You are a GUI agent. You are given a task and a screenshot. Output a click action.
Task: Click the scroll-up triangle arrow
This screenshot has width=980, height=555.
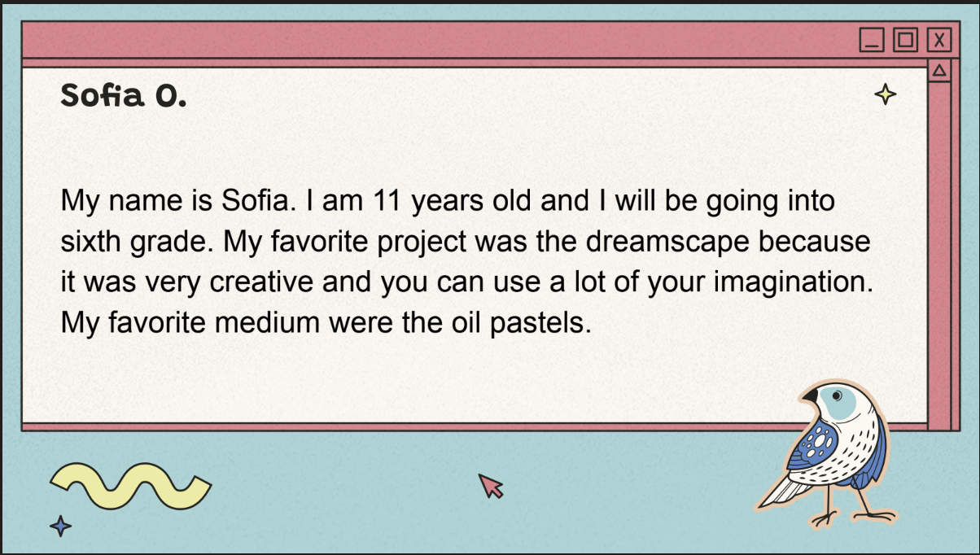(938, 70)
